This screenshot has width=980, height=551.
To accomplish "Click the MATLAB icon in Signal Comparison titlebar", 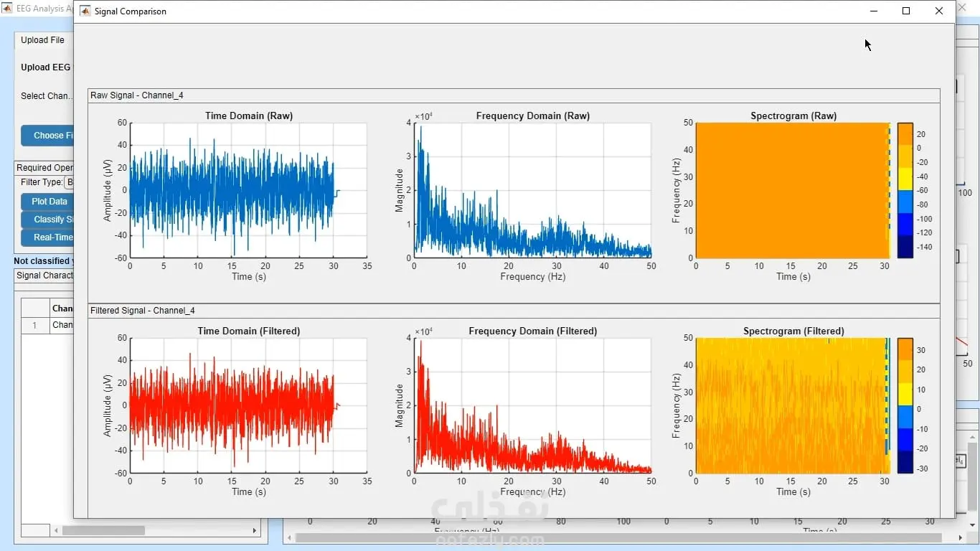I will [x=85, y=11].
